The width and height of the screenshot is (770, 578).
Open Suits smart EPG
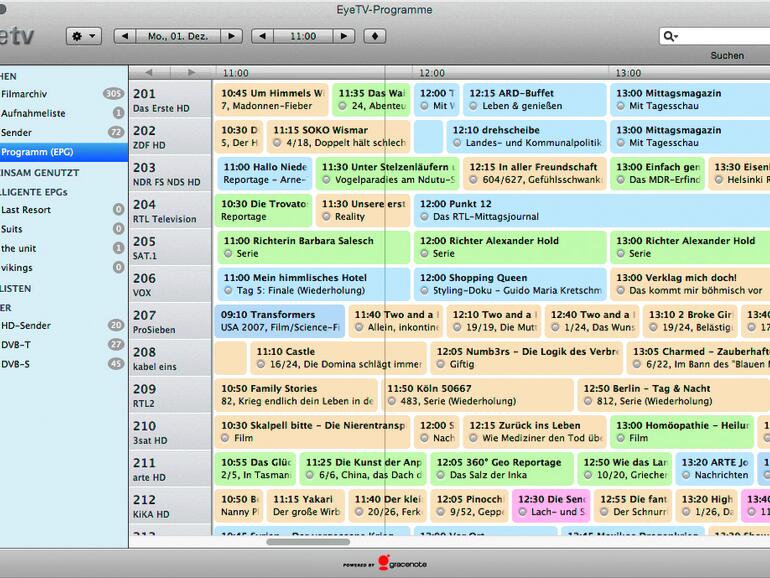pos(64,229)
